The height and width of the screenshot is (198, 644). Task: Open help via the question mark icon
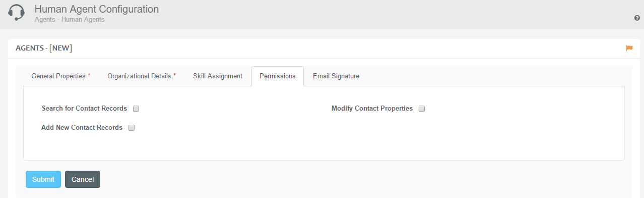[x=637, y=18]
